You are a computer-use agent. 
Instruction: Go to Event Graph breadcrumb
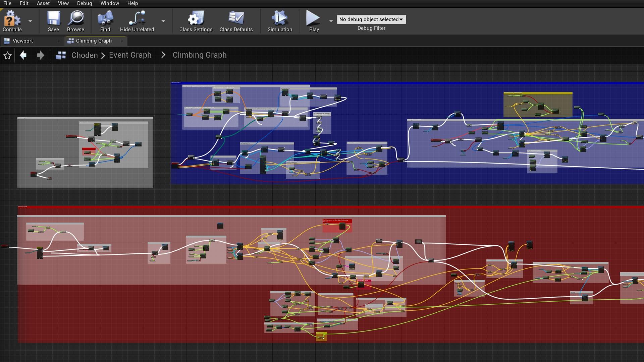130,55
